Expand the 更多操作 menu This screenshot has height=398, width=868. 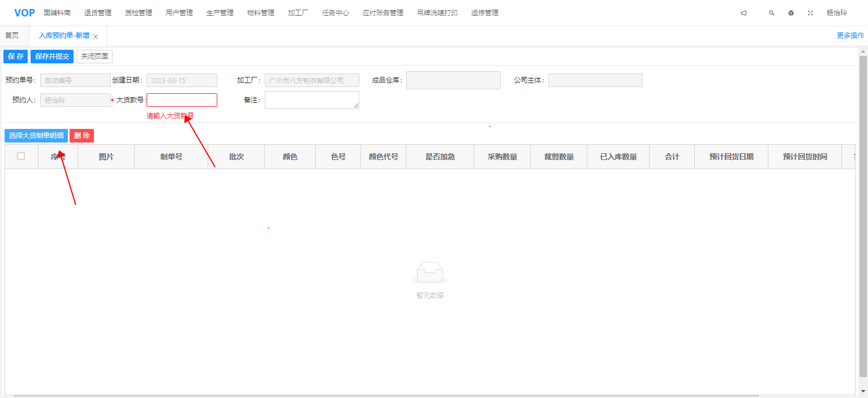pyautogui.click(x=850, y=35)
